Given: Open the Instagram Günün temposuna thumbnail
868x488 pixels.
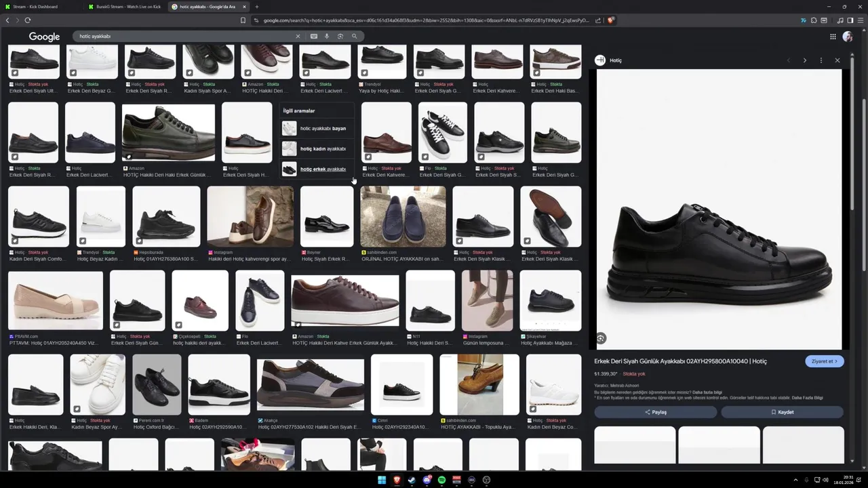Looking at the screenshot, I should (487, 300).
